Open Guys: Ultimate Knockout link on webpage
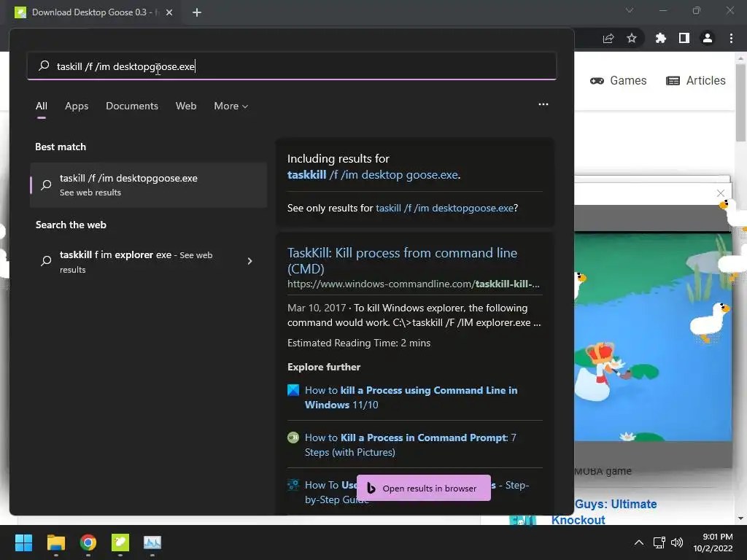This screenshot has height=560, width=747. click(604, 512)
